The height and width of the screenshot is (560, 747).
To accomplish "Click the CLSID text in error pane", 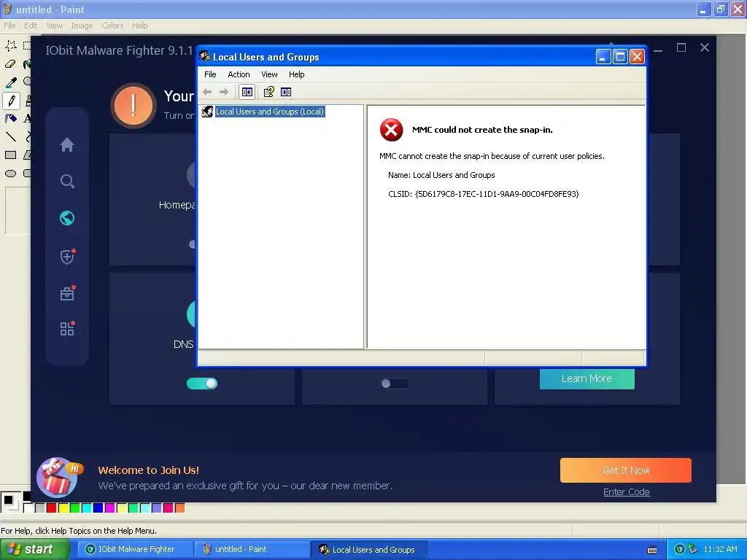I will pos(484,194).
